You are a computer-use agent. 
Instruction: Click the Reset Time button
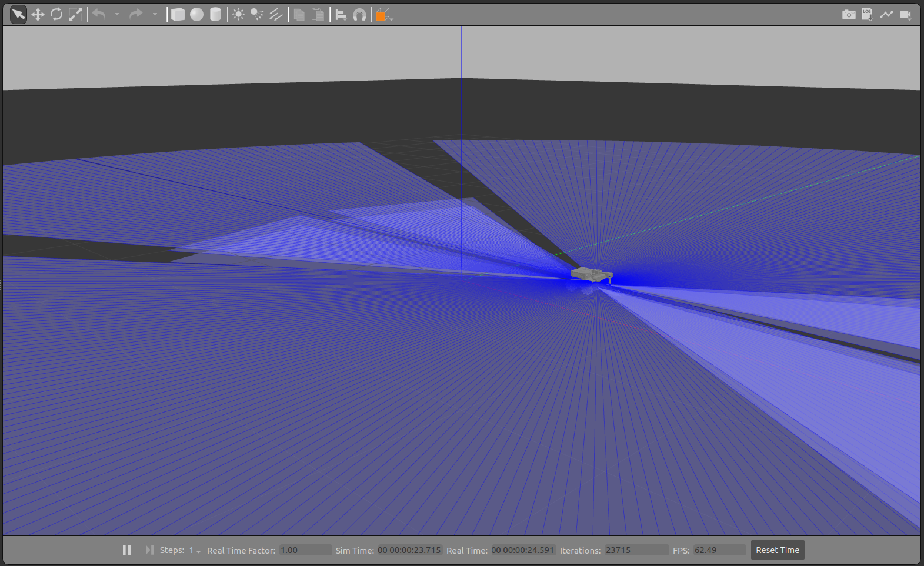(x=777, y=550)
